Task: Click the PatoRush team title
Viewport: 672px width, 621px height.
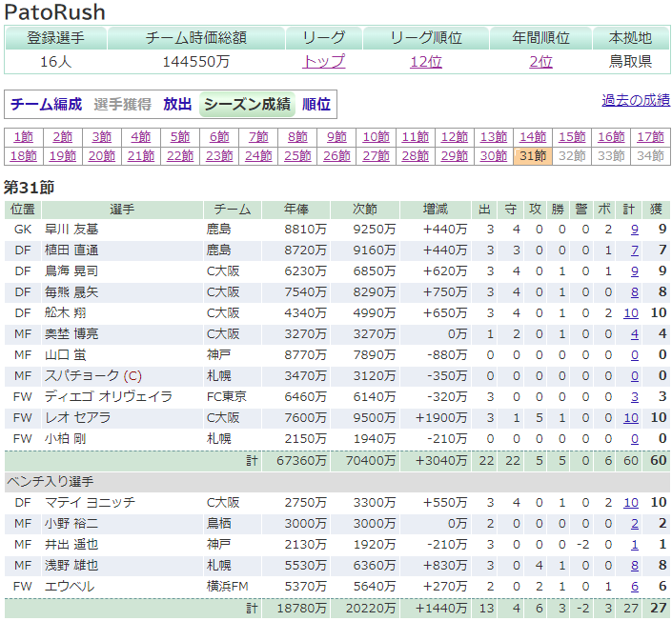Action: point(55,12)
